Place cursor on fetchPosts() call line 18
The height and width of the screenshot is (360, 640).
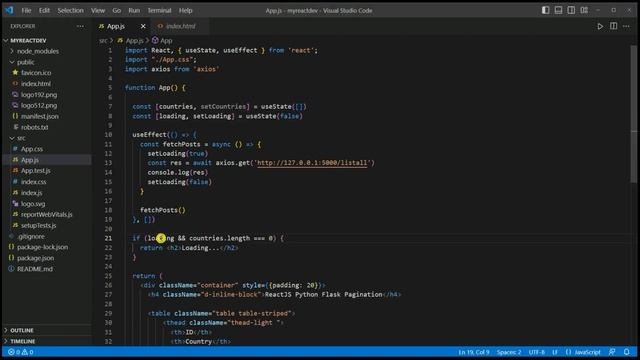pos(162,210)
